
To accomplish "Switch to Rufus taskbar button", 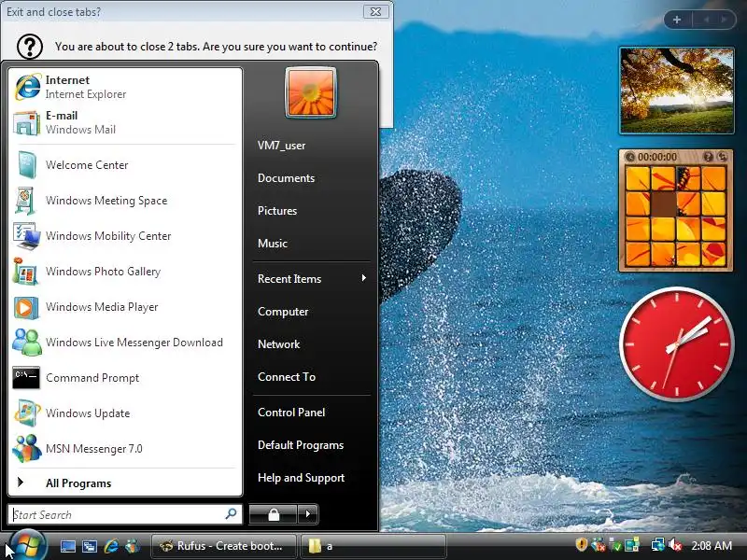I will click(x=223, y=546).
